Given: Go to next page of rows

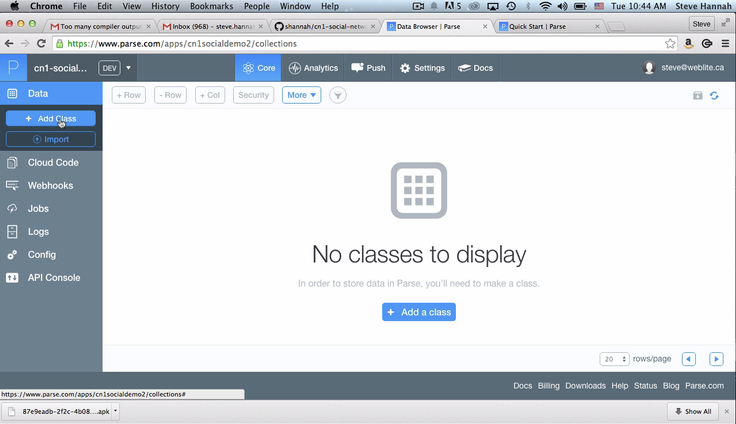Looking at the screenshot, I should [716, 359].
